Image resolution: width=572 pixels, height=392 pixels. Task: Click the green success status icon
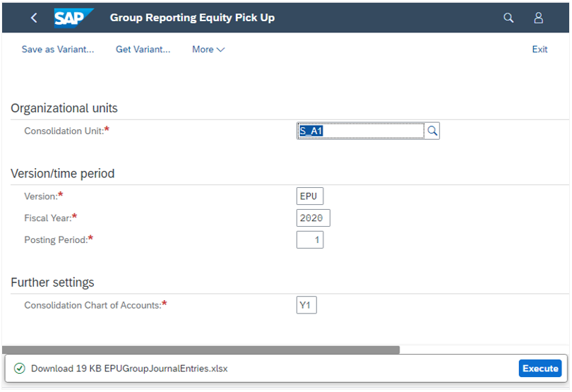(x=19, y=368)
